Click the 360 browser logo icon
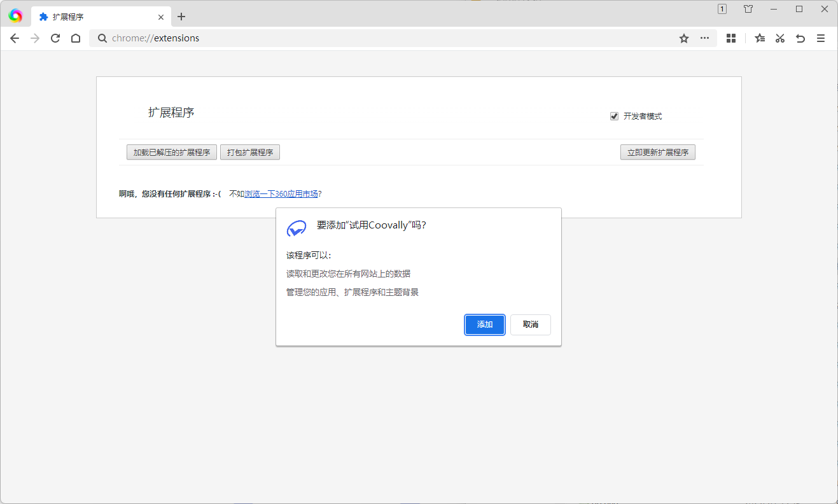Image resolution: width=838 pixels, height=504 pixels. 15,16
